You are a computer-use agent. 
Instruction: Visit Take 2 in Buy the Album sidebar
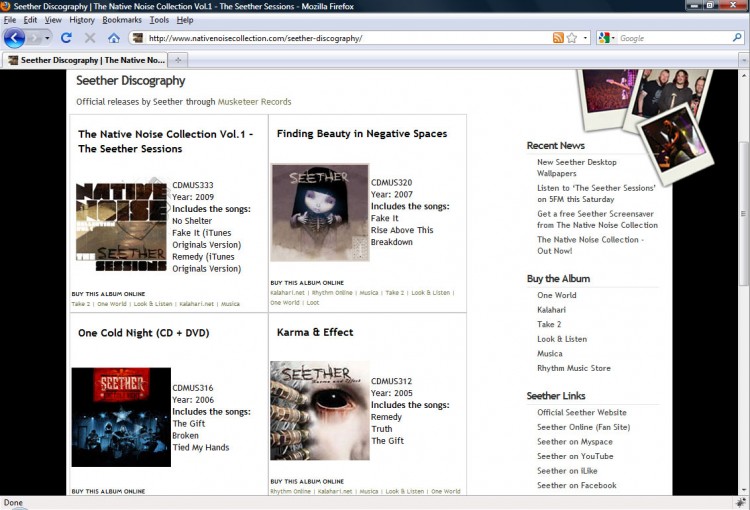(x=549, y=324)
